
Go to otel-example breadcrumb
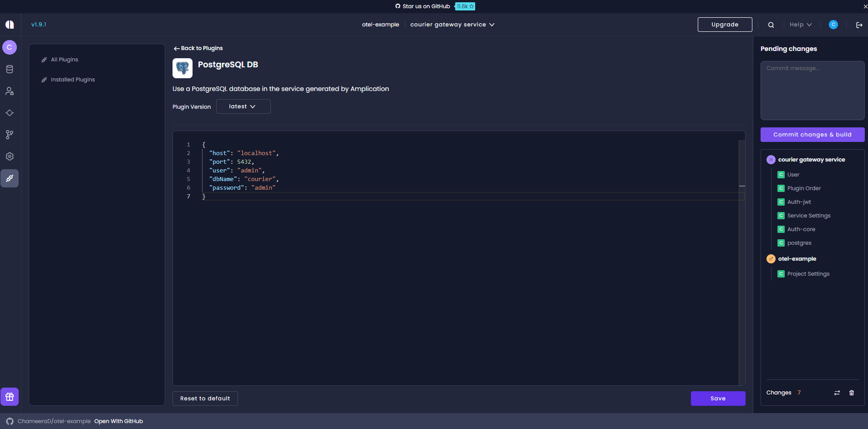[x=381, y=25]
